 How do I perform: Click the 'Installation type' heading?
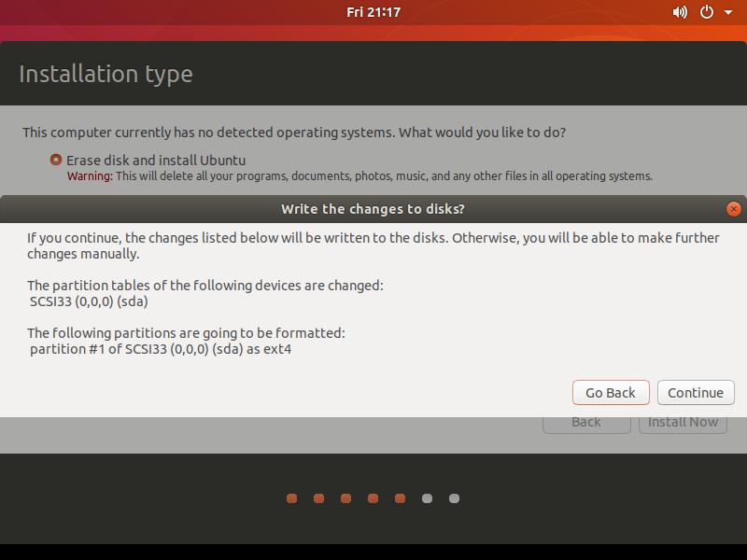click(x=106, y=75)
